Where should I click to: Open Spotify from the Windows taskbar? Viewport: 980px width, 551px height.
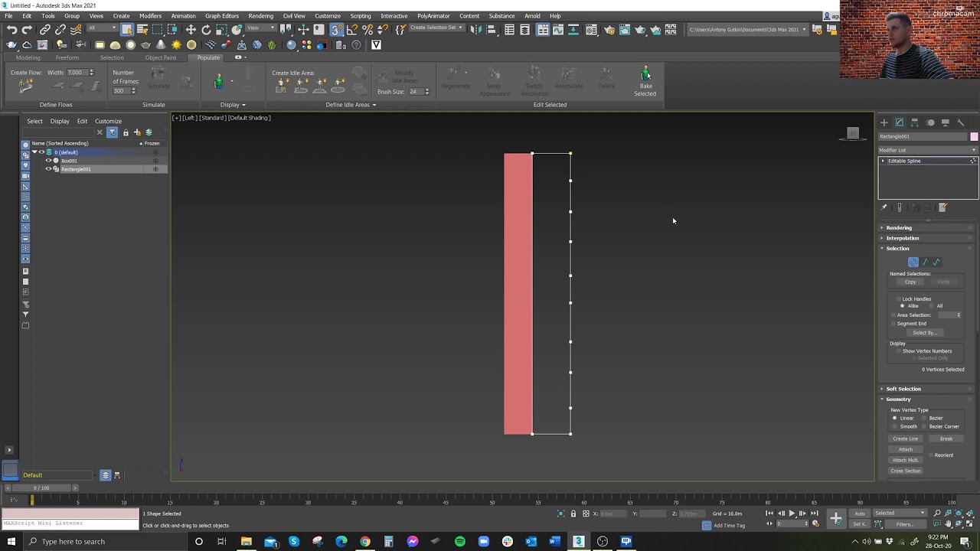(x=460, y=542)
